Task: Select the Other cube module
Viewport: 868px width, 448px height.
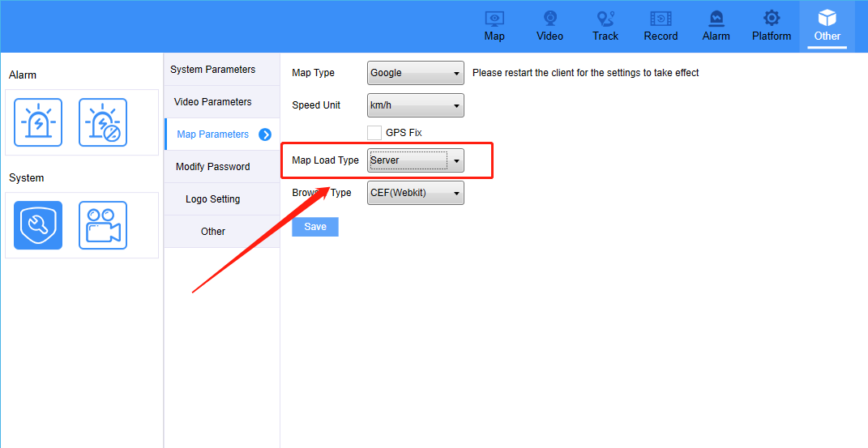Action: (x=827, y=26)
